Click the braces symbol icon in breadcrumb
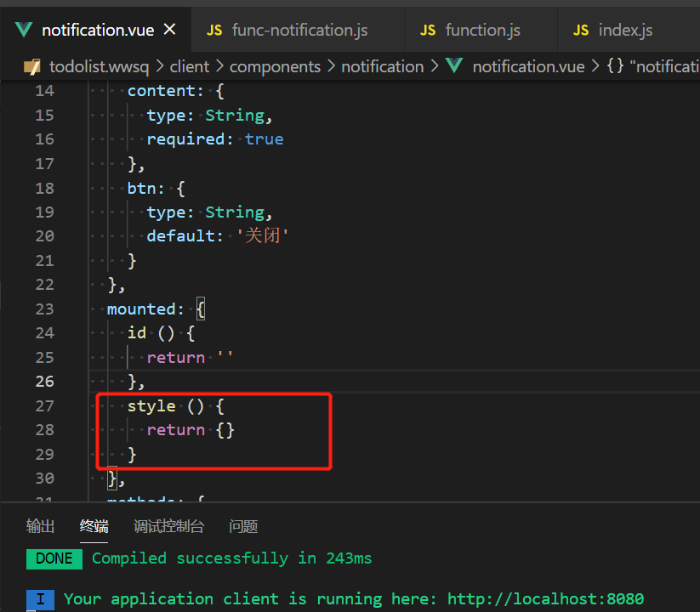The image size is (700, 612). pyautogui.click(x=615, y=66)
